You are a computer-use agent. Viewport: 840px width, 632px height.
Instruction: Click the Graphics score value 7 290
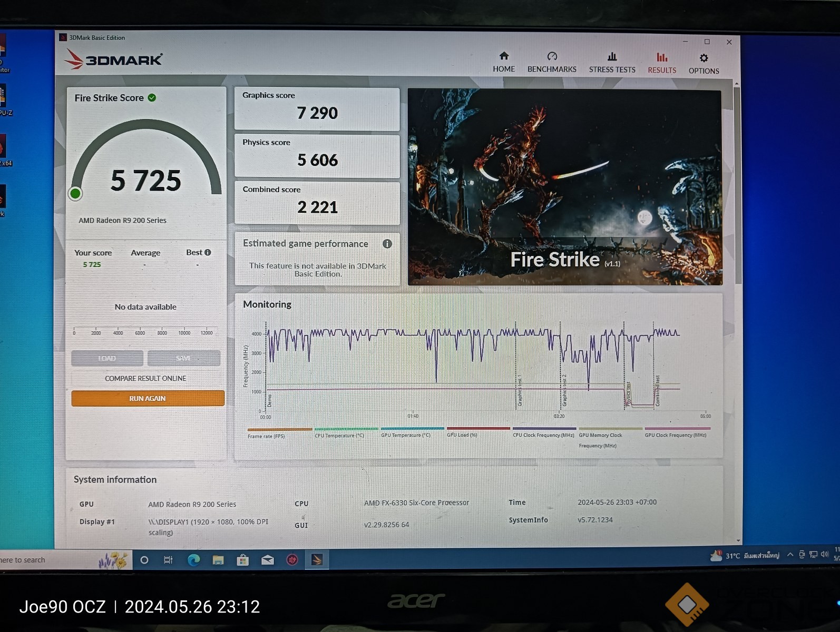pos(317,113)
